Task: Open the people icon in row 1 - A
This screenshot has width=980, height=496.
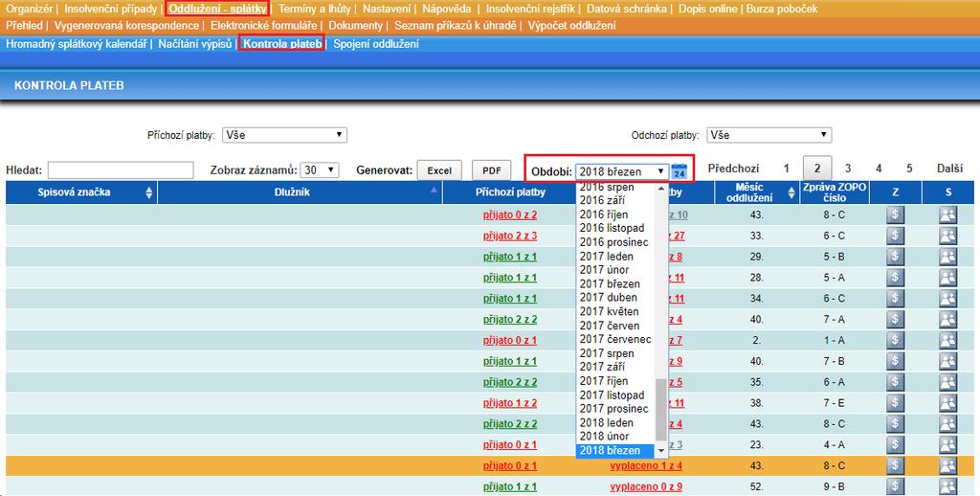Action: 948,340
